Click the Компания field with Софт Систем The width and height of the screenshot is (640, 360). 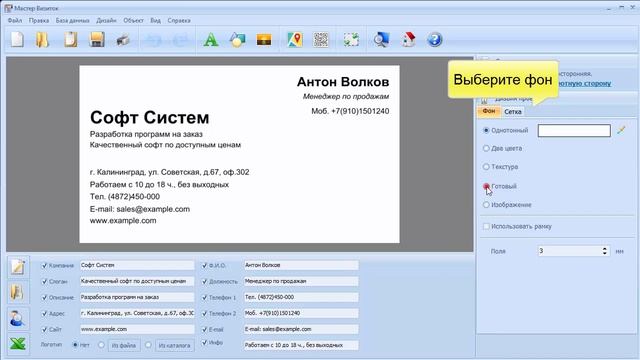[x=137, y=265]
